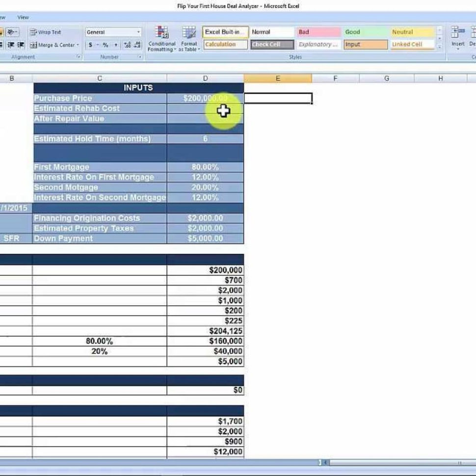Screen dimensions: 476x476
Task: Toggle Wrap Text for the cell
Action: (x=46, y=32)
